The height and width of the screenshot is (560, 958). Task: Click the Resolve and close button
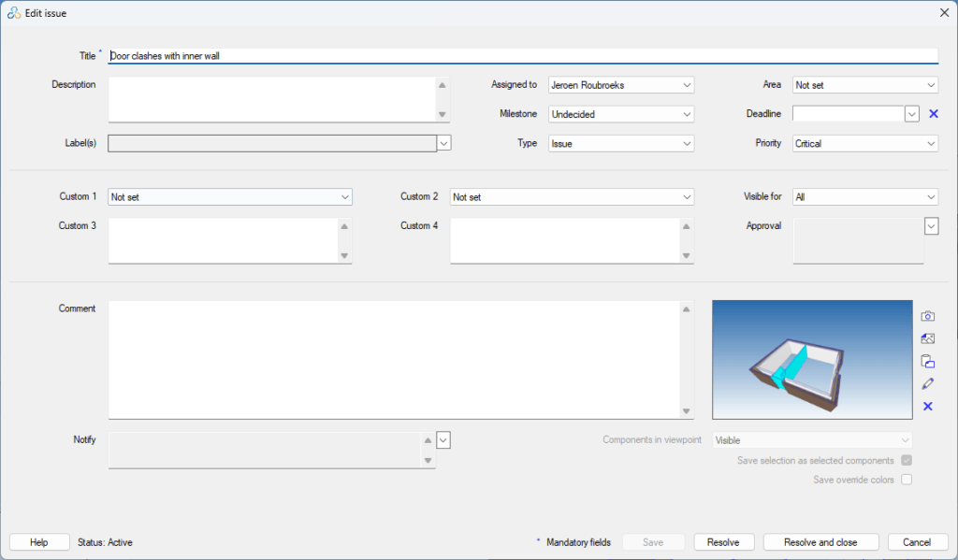click(820, 542)
